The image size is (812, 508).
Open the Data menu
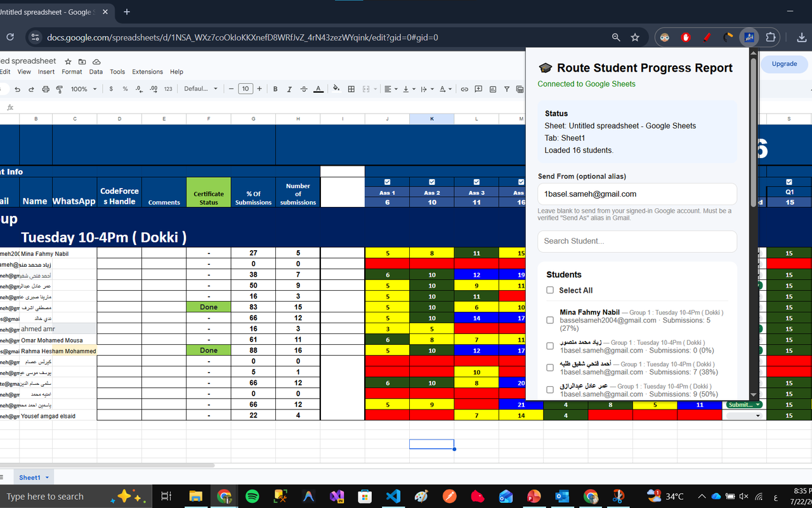[x=96, y=72]
